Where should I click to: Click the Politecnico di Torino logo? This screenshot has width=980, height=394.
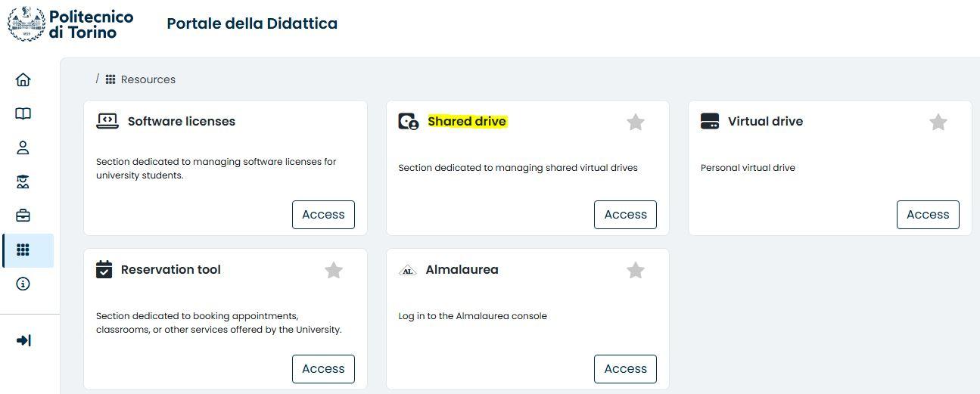tap(70, 24)
